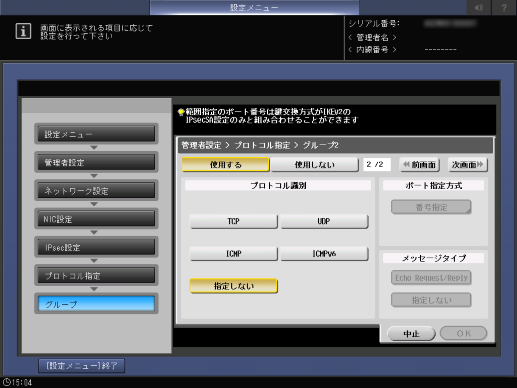The image size is (517, 388).
Task: Select 指定しない under メッセージタイプ
Action: (431, 300)
